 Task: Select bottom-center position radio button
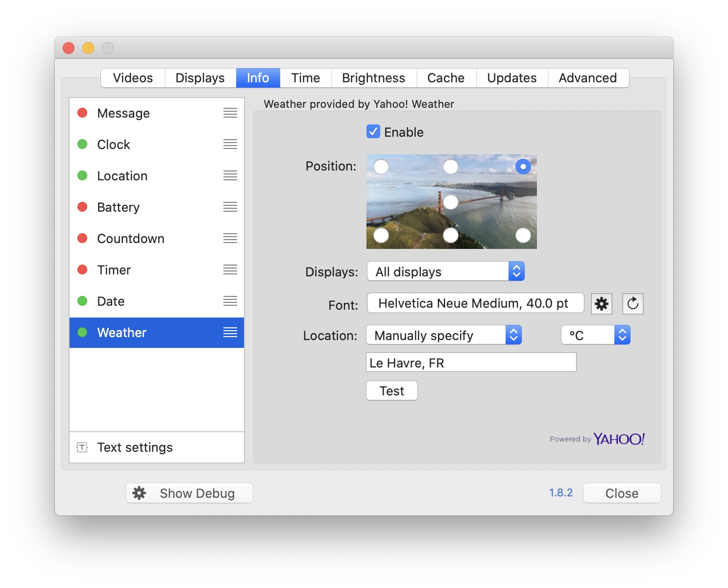[x=451, y=236]
